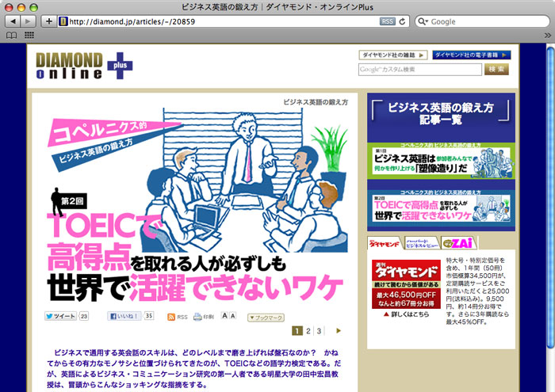The height and width of the screenshot is (392, 555).
Task: Open ダイヤモンド社の電子書籍 link
Action: [x=471, y=55]
